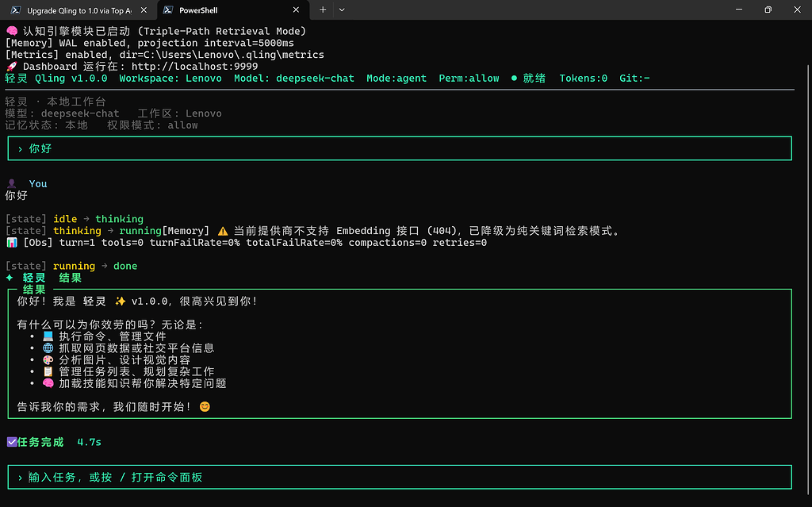Close the PowerShell tab
The width and height of the screenshot is (812, 507).
click(x=296, y=10)
